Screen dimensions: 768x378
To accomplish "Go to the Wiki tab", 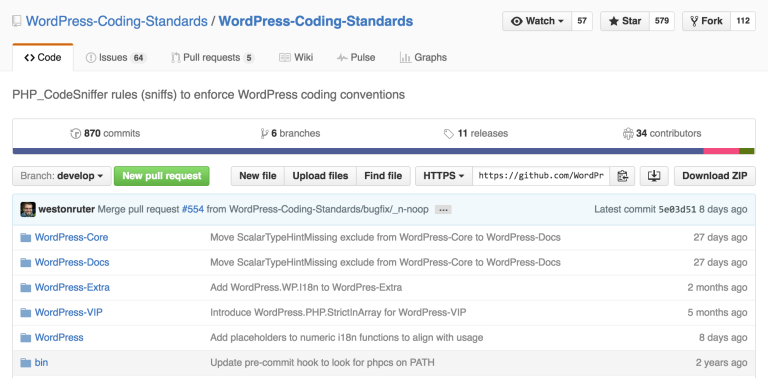I will [x=296, y=57].
